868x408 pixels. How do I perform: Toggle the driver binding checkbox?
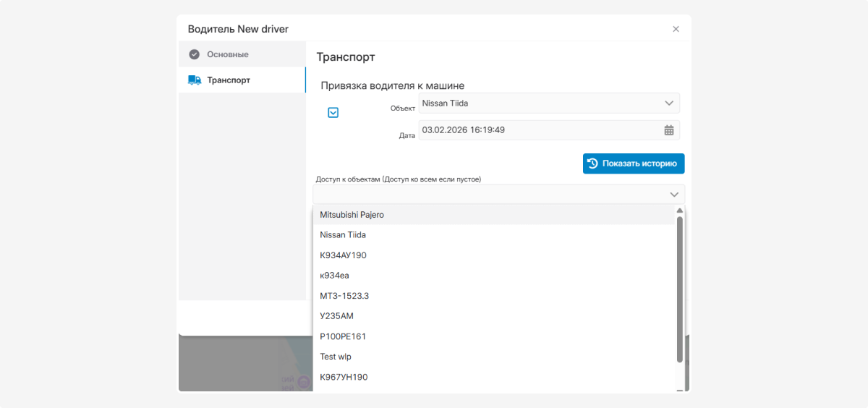333,113
